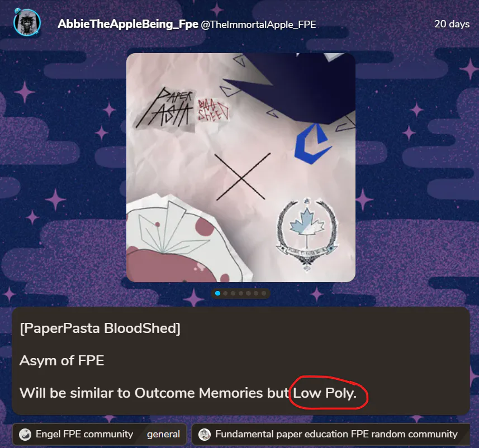The width and height of the screenshot is (479, 448).
Task: Select the general channel label
Action: [163, 434]
